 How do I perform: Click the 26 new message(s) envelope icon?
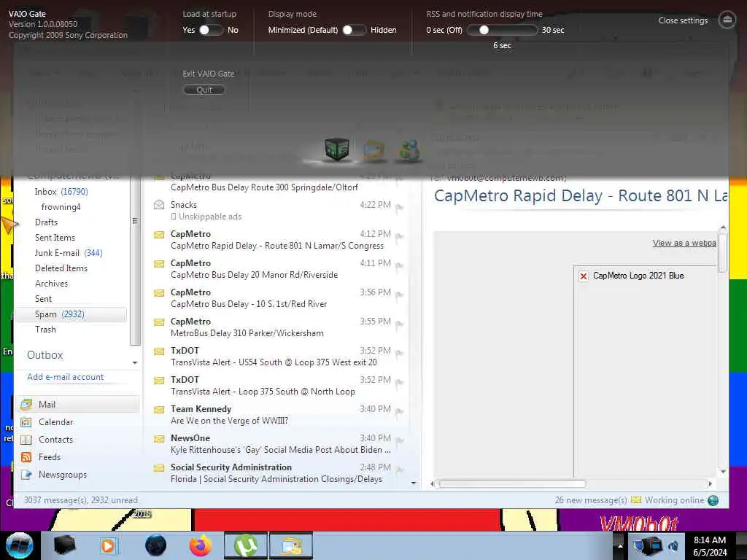(636, 500)
